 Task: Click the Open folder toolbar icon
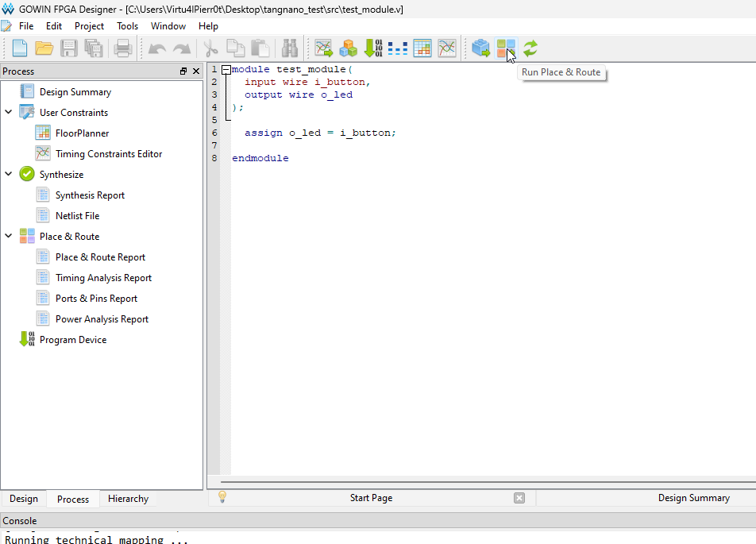pos(44,48)
